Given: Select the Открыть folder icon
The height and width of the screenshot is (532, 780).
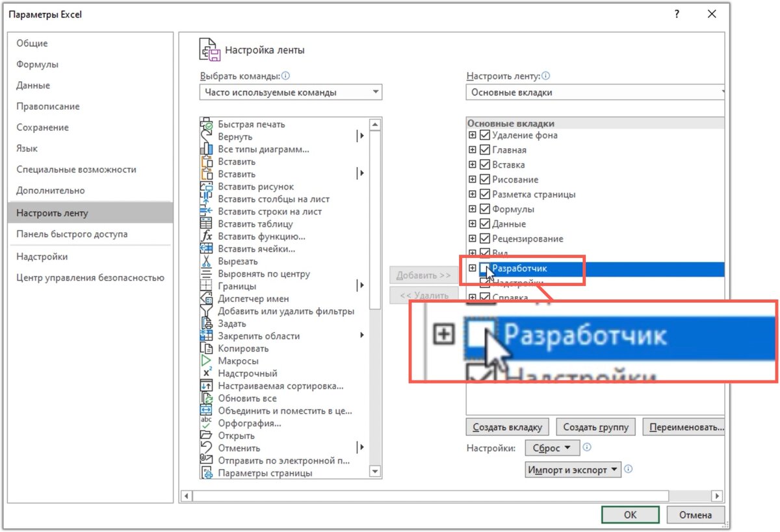Looking at the screenshot, I should [x=207, y=436].
